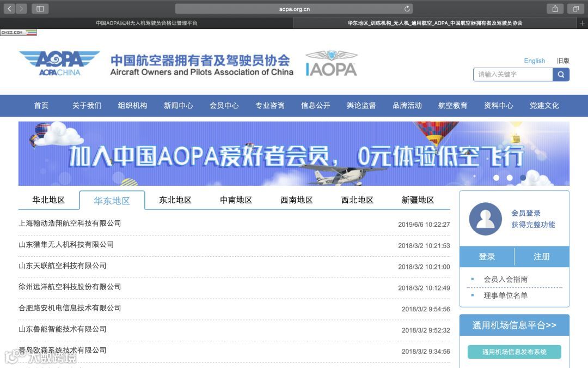Click the 通用机场信息发布系统 button
This screenshot has height=368, width=588.
(x=514, y=352)
